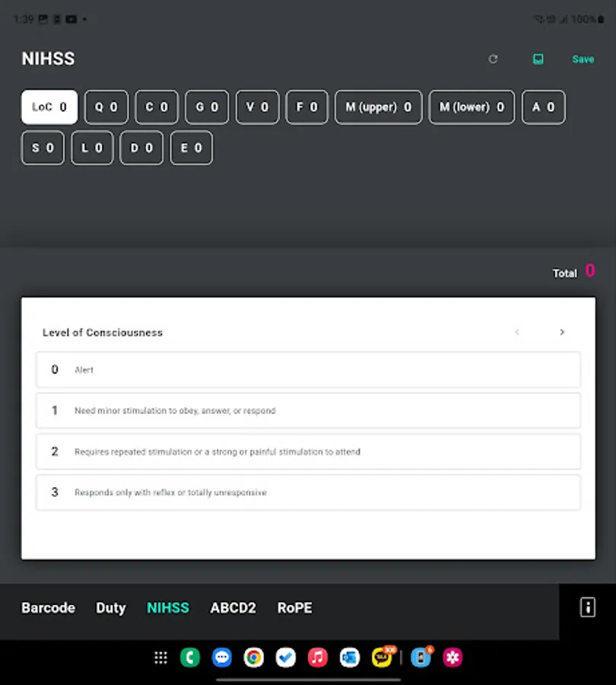Launch Apple Music from the dock
Image resolution: width=616 pixels, height=685 pixels.
point(317,657)
